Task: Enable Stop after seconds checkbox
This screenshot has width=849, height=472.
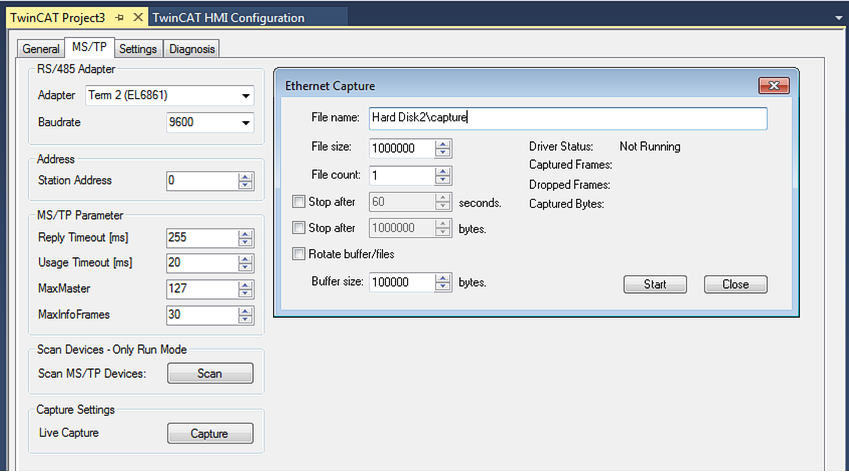Action: [298, 202]
